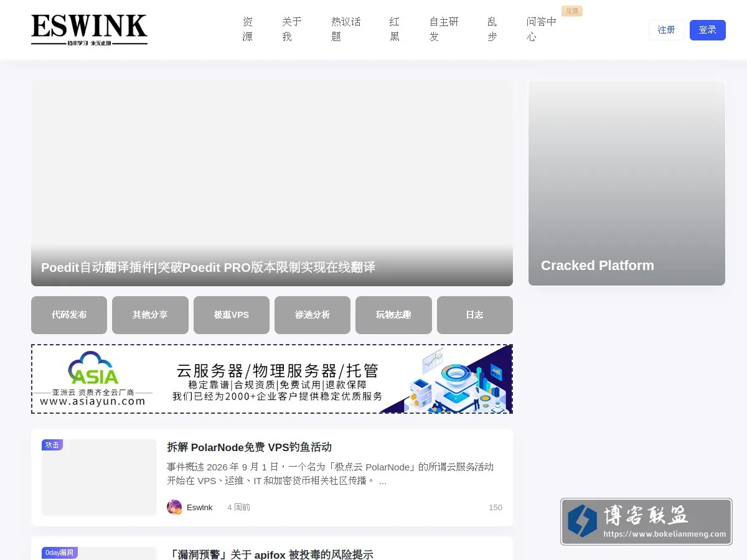
Task: Open the Eswlnk author name link
Action: coord(199,507)
